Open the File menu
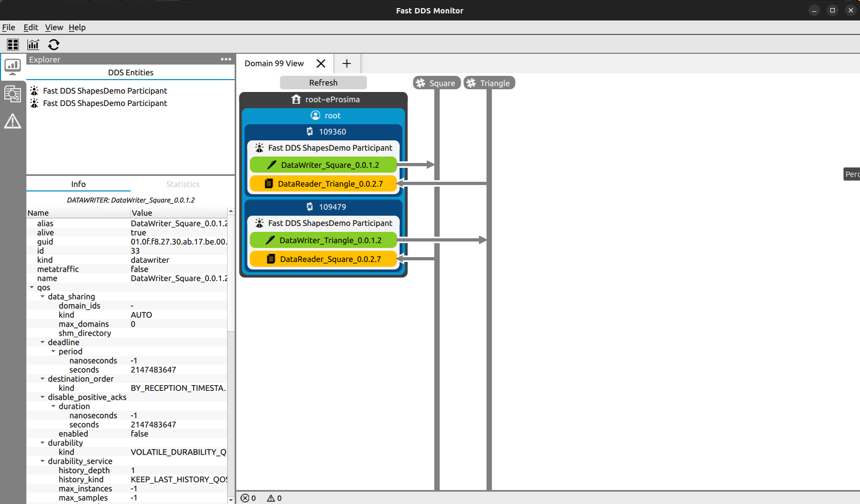860x504 pixels. pos(9,27)
